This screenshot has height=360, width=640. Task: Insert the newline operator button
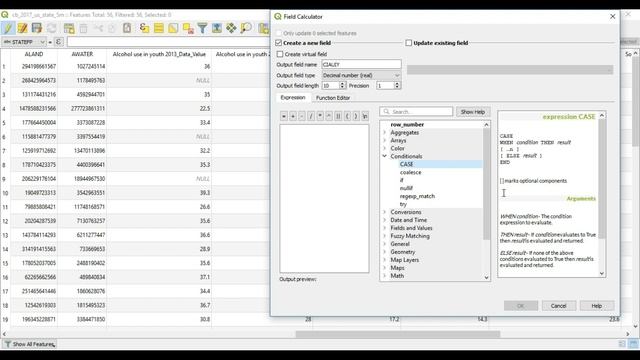pos(365,116)
